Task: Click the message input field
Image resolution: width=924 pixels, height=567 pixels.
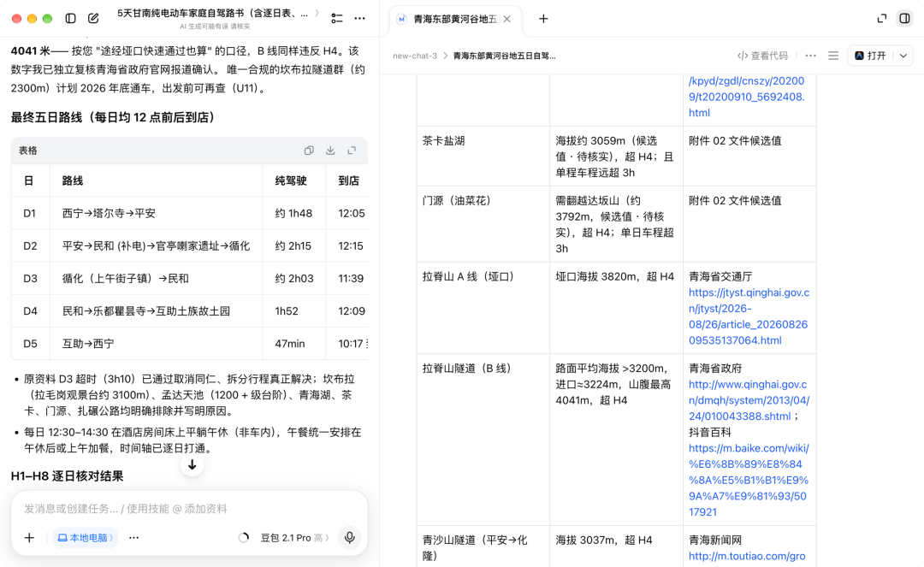Action: [x=189, y=509]
